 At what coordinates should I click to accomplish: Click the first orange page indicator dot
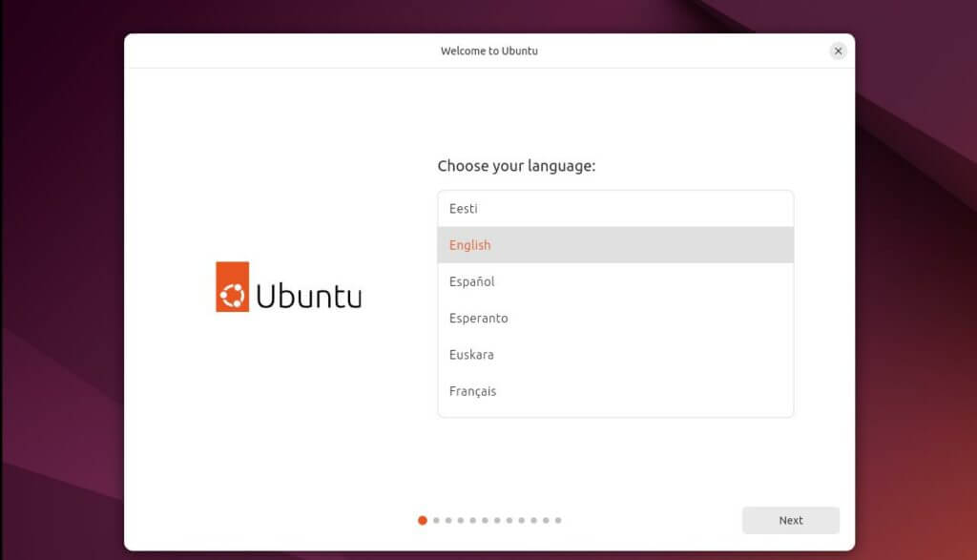(x=421, y=521)
